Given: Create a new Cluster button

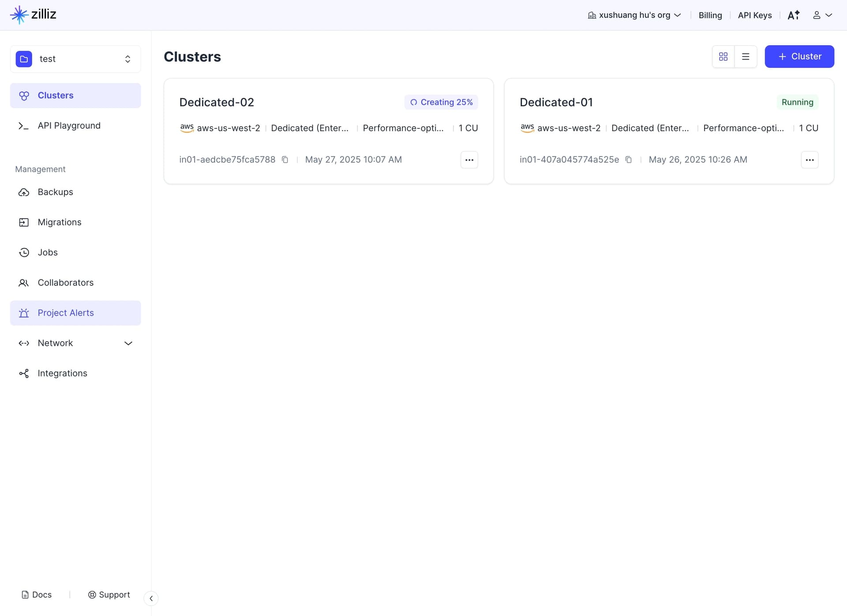Looking at the screenshot, I should (799, 56).
